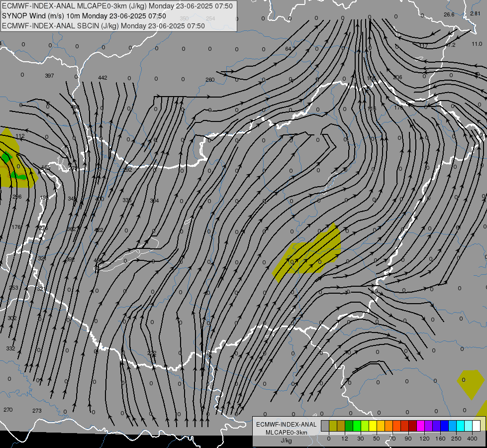This screenshot has height=448, width=487.
Task: Click the legend scale value 50
Action: (x=376, y=439)
